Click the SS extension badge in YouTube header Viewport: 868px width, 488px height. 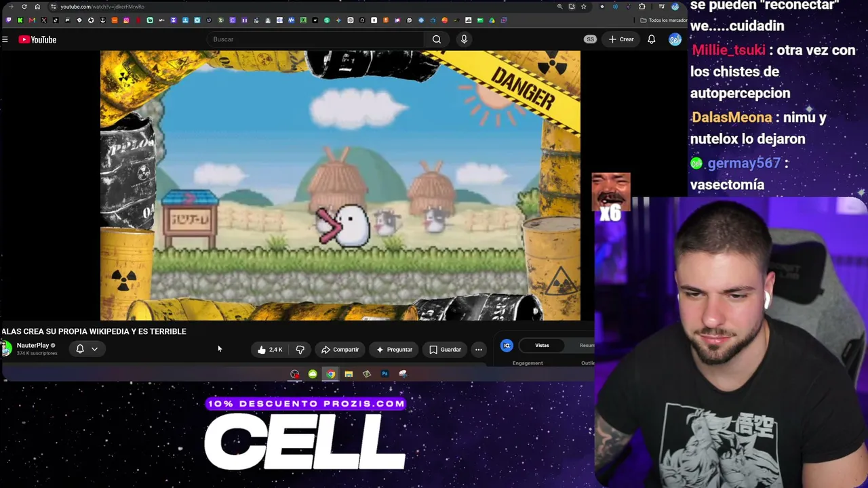pos(590,39)
